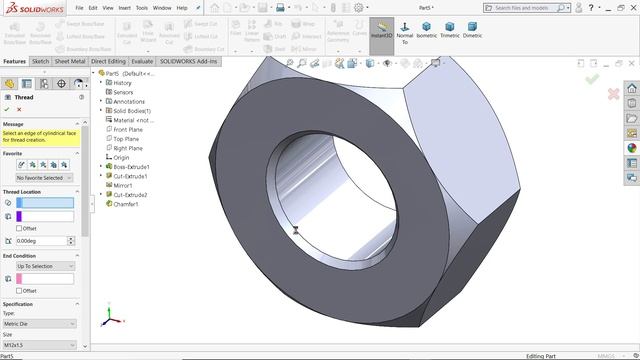Collapse the Specification section
The image size is (640, 360).
click(x=77, y=304)
